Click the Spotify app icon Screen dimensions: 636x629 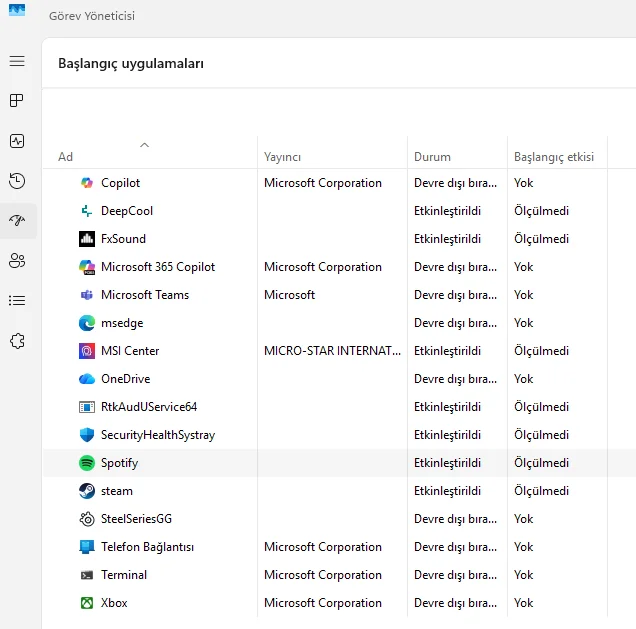(86, 463)
